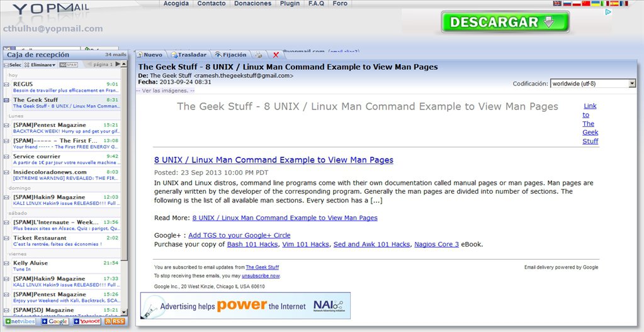The image size is (644, 332).
Task: Delete the open email with red X
Action: coord(276,55)
